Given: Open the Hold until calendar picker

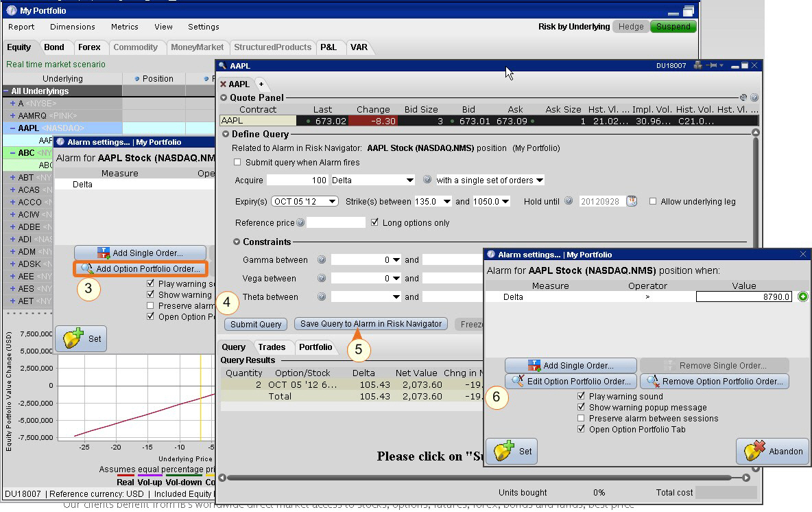Looking at the screenshot, I should [632, 202].
